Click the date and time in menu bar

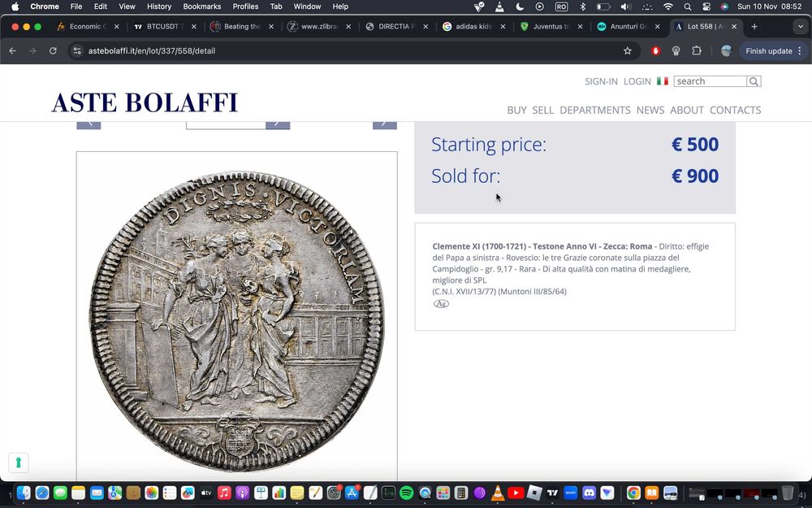[x=770, y=7]
